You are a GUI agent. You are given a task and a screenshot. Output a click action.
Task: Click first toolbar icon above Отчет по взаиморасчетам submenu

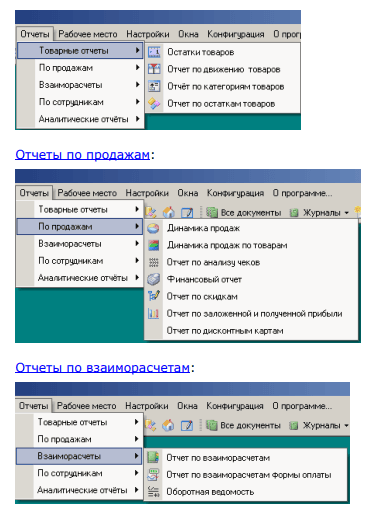pyautogui.click(x=150, y=425)
